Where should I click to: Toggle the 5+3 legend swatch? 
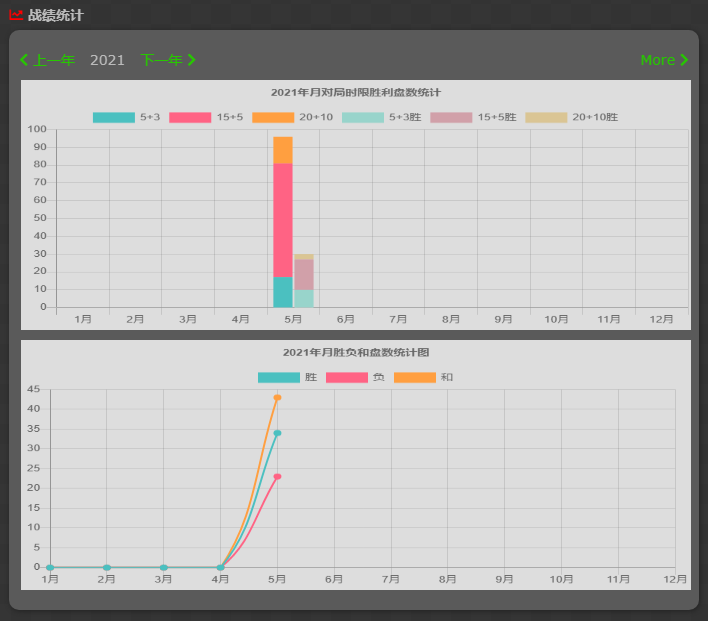tap(114, 117)
